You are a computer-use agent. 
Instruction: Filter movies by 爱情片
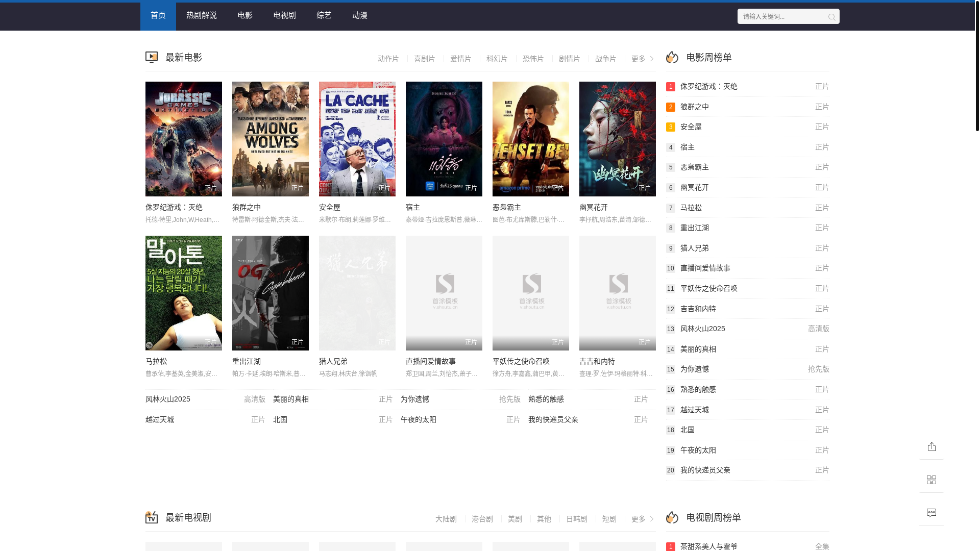(x=460, y=59)
